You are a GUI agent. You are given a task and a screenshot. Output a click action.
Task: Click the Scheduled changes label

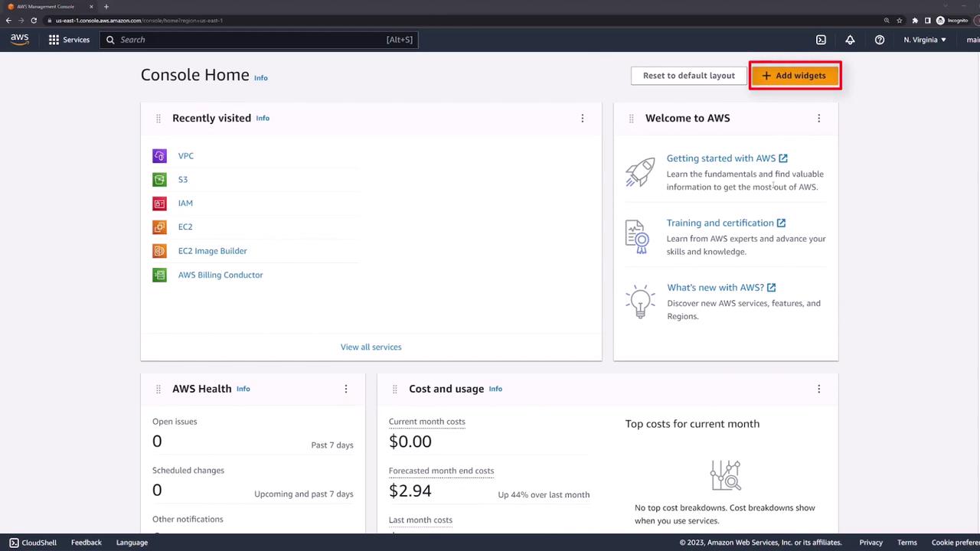pos(188,471)
